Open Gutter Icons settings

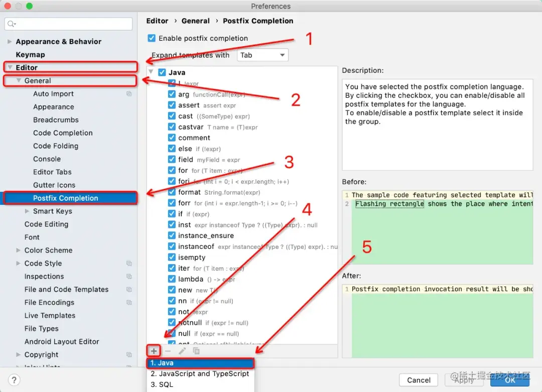coord(54,185)
